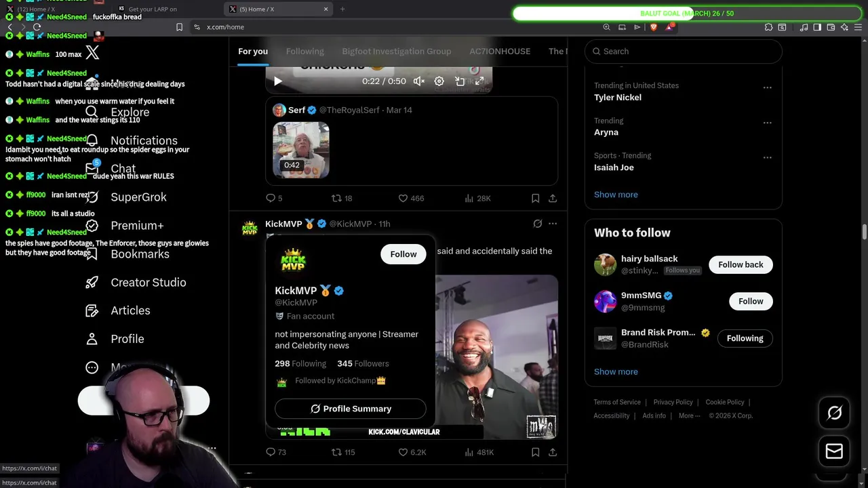Open Aryna trend options menu

click(767, 123)
